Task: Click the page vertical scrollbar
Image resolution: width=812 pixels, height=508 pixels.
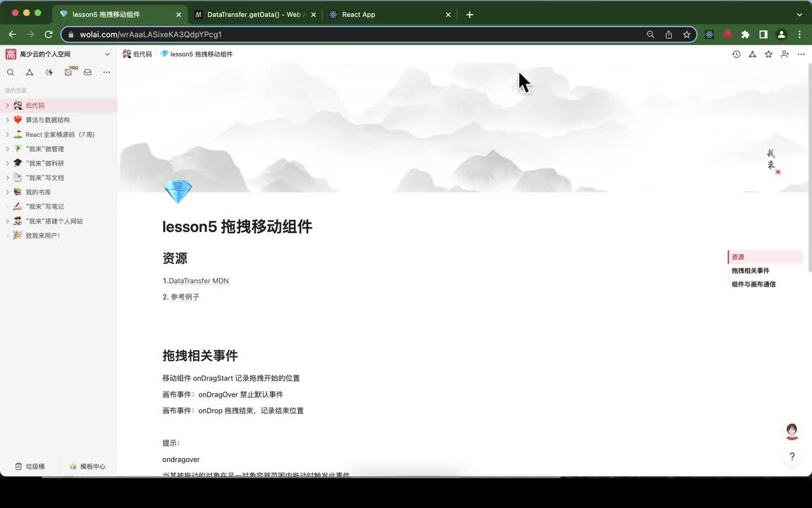Action: 809,167
